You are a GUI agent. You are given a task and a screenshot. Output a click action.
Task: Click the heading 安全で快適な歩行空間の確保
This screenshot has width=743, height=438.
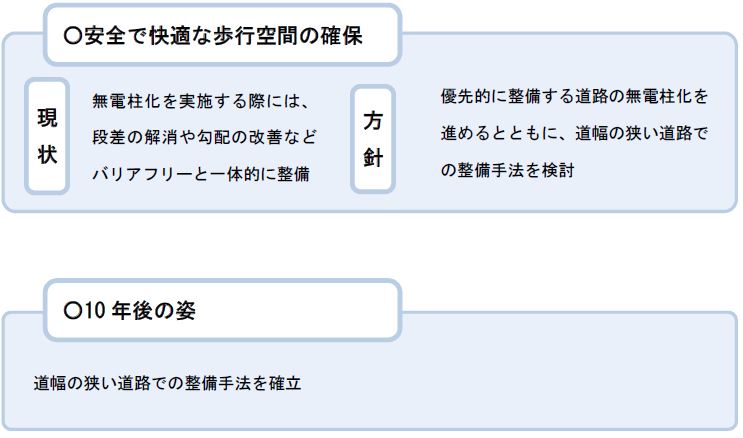(x=223, y=36)
